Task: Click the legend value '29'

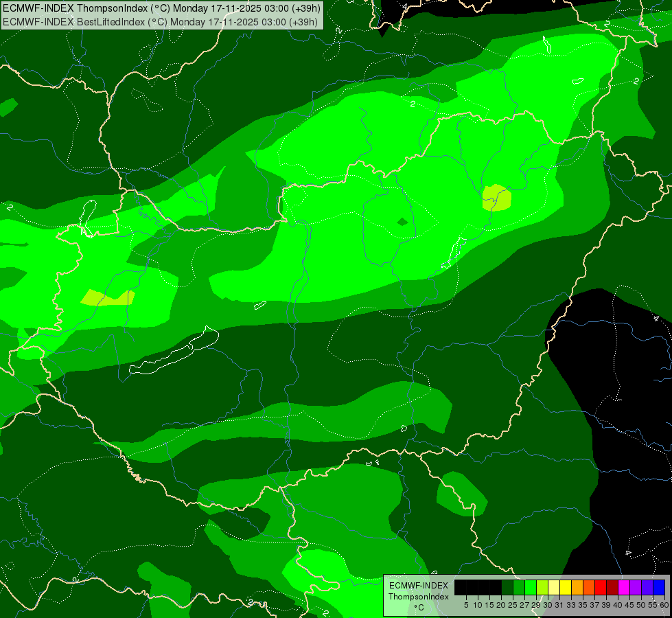Action: (536, 605)
